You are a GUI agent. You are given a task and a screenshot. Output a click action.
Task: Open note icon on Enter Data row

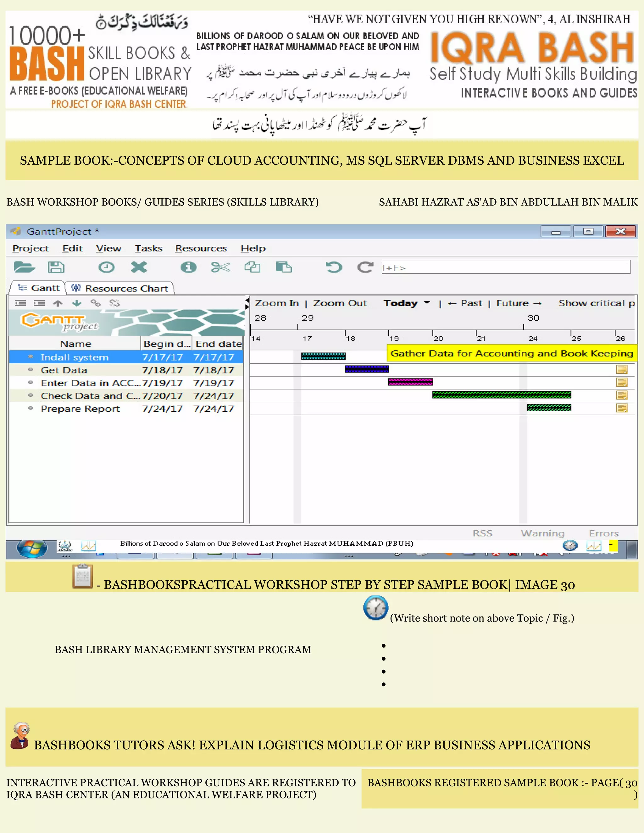(x=622, y=382)
